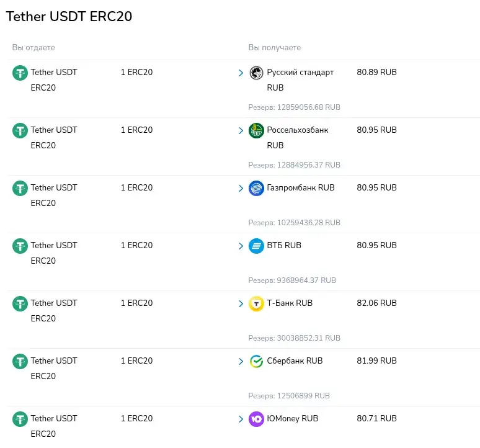Click Tether USDT ERC20 in Т-Банк row
480x448 pixels.
(x=54, y=310)
